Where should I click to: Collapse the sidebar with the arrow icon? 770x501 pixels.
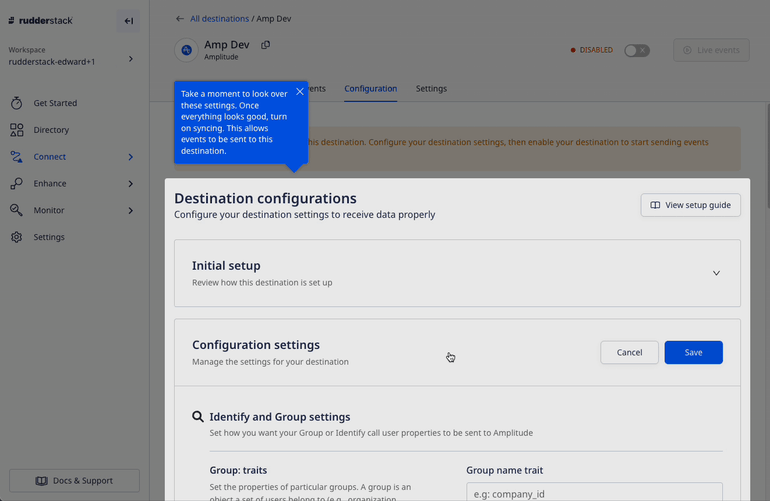(x=128, y=21)
